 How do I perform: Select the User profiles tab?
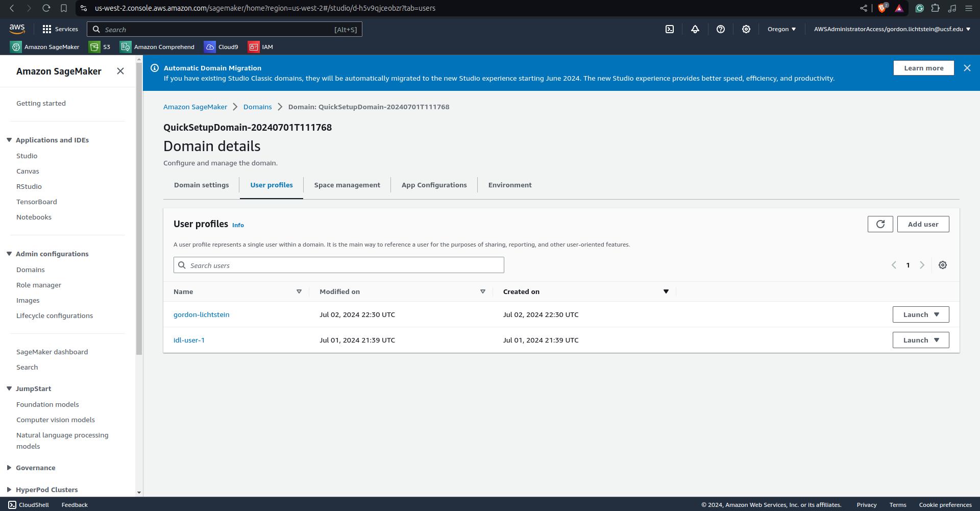tap(272, 185)
